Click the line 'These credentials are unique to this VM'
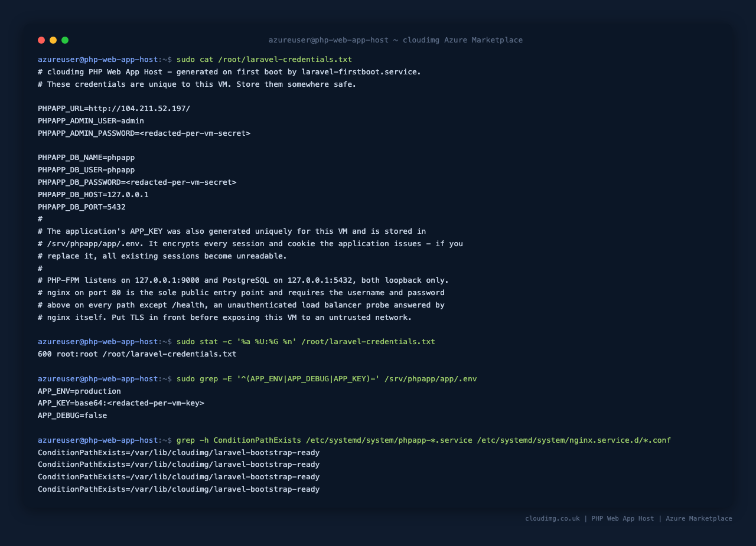The width and height of the screenshot is (756, 546). (197, 84)
